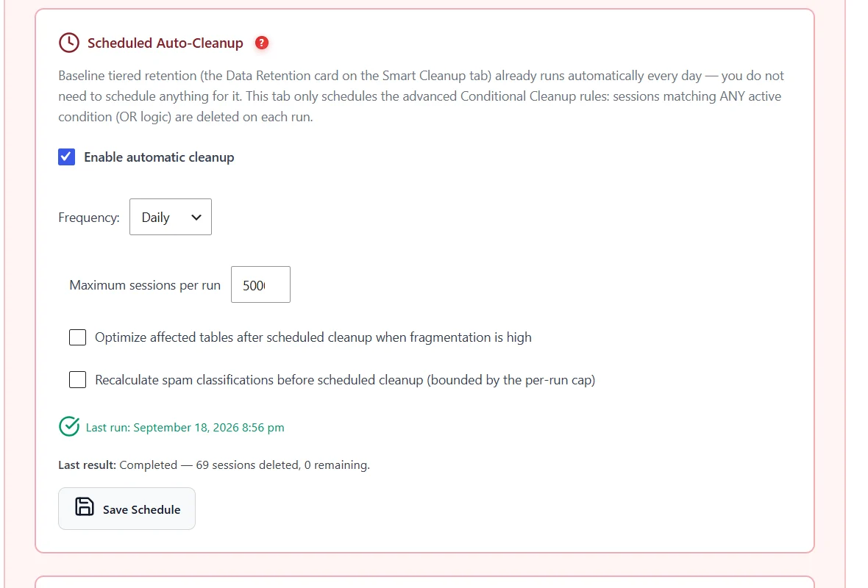Open the Frequency dropdown set to Daily

[171, 217]
